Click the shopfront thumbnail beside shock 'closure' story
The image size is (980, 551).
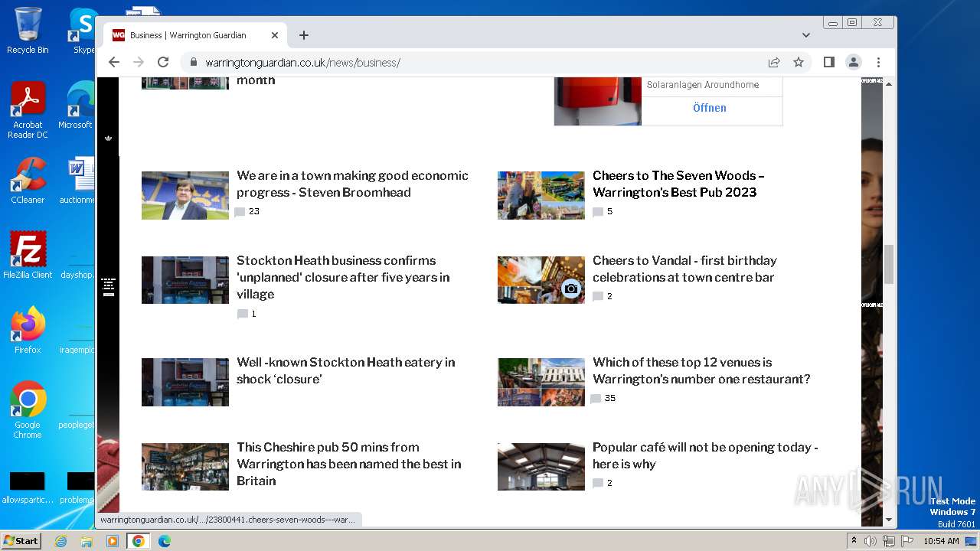tap(185, 382)
